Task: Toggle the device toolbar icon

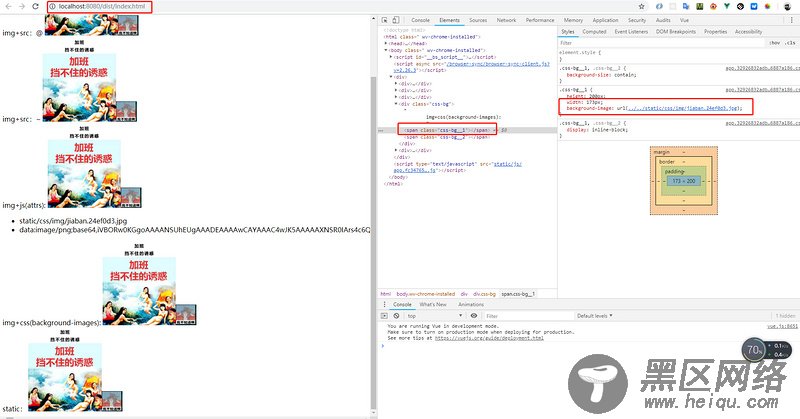Action: point(395,20)
